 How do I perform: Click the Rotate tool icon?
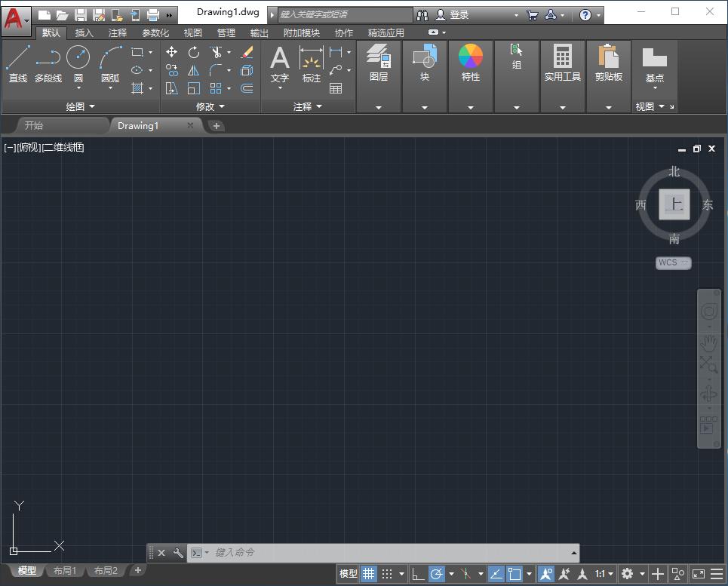[x=194, y=52]
